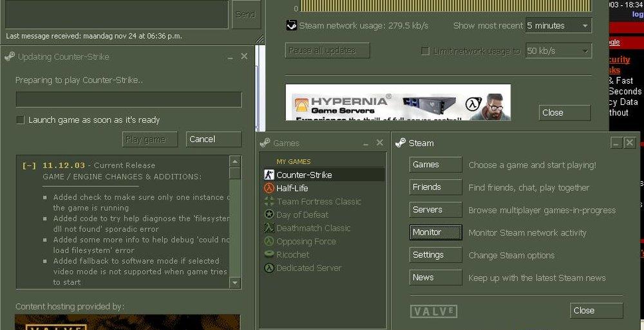Click 'Last message received' status text

pos(93,36)
